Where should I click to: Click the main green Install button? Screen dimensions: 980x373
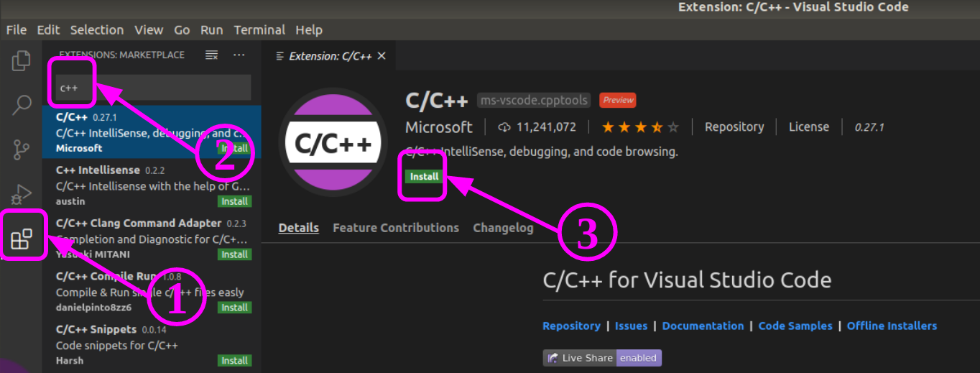(424, 177)
